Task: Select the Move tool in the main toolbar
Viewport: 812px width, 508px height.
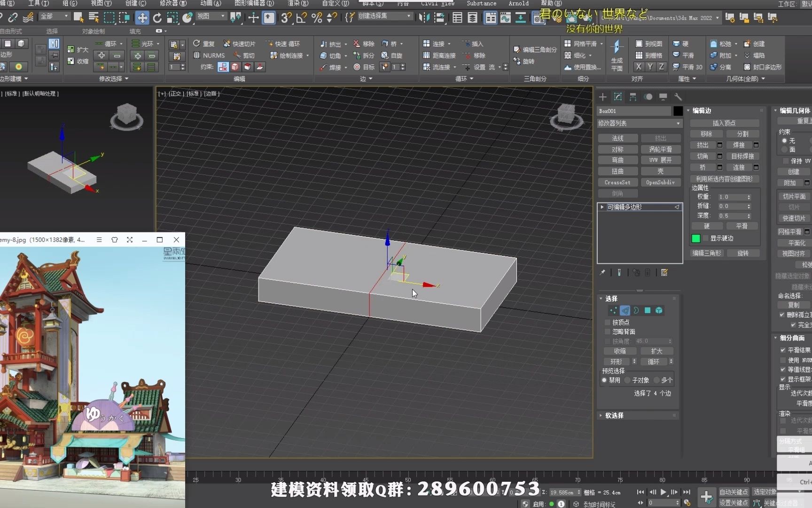Action: [142, 18]
